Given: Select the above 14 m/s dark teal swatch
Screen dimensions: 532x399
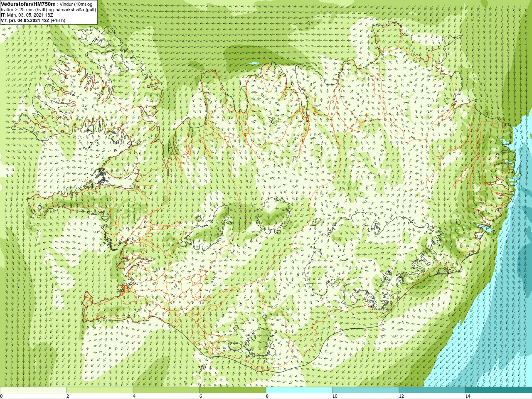Looking at the screenshot, I should (499, 390).
